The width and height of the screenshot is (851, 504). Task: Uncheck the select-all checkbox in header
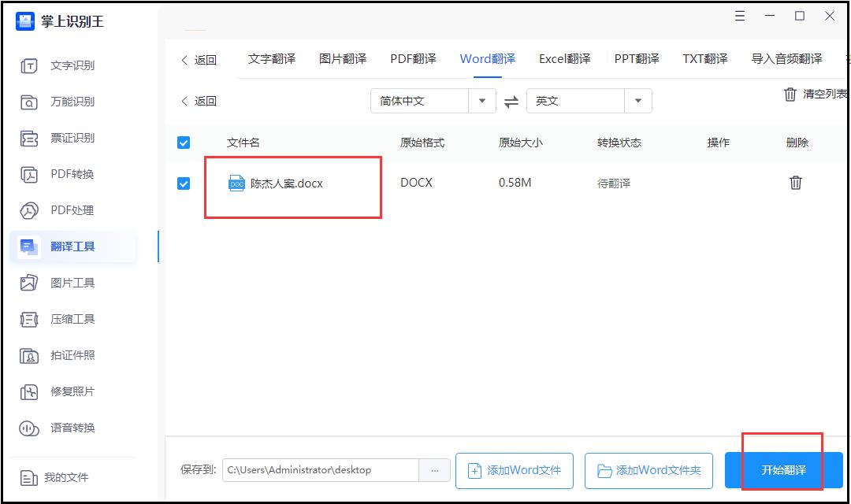tap(183, 143)
